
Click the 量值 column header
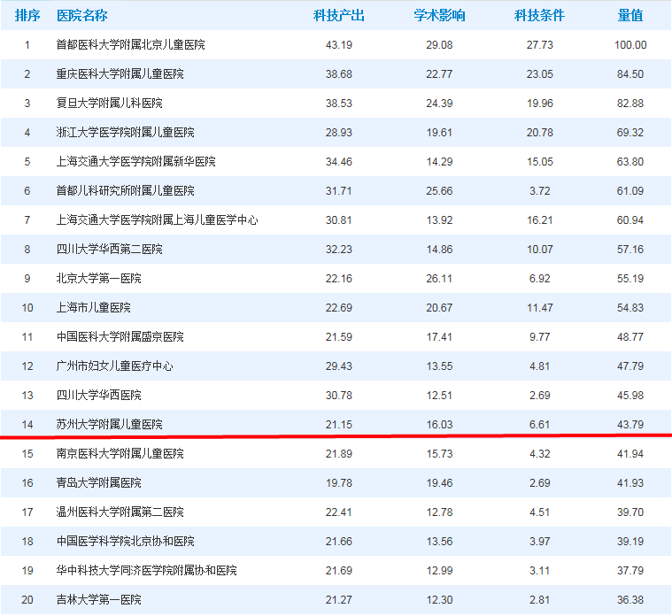[x=630, y=15]
